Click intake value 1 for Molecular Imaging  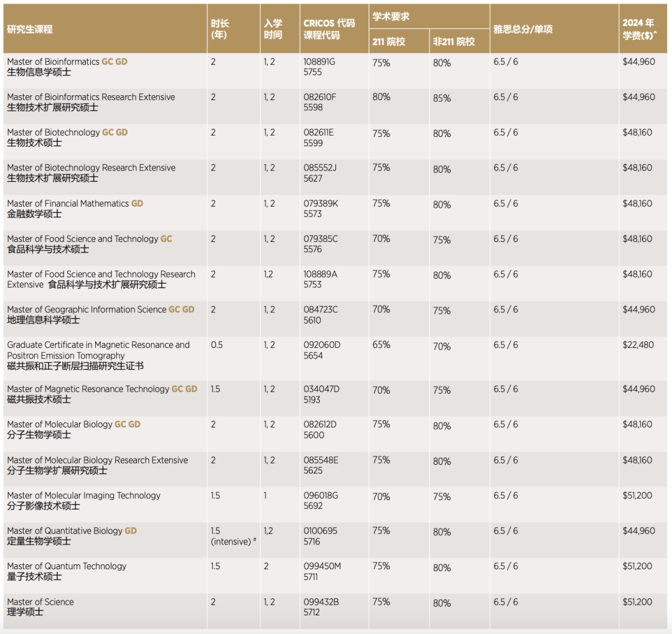[265, 495]
